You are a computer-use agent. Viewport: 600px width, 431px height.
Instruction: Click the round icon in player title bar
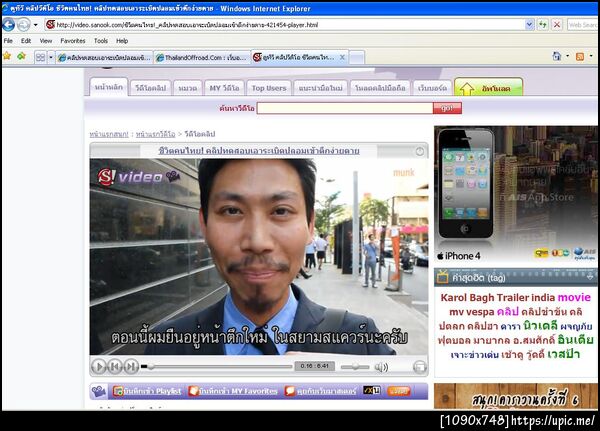(x=420, y=152)
